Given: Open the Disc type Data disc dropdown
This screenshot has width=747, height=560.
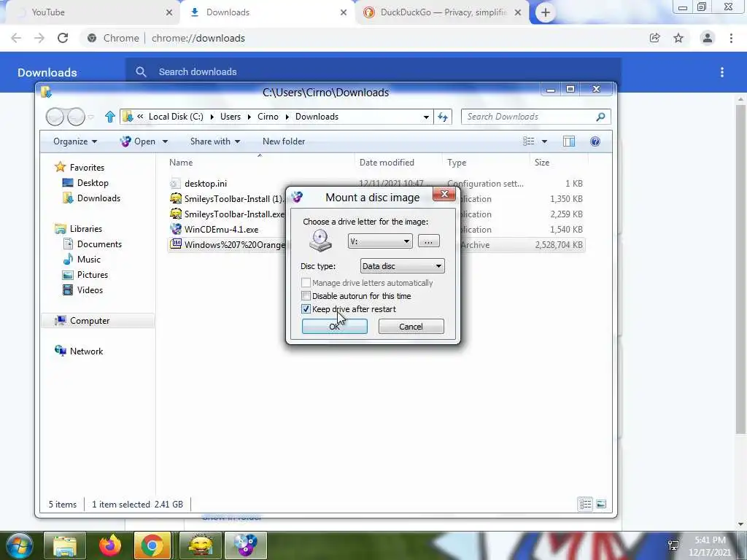Looking at the screenshot, I should coord(402,265).
